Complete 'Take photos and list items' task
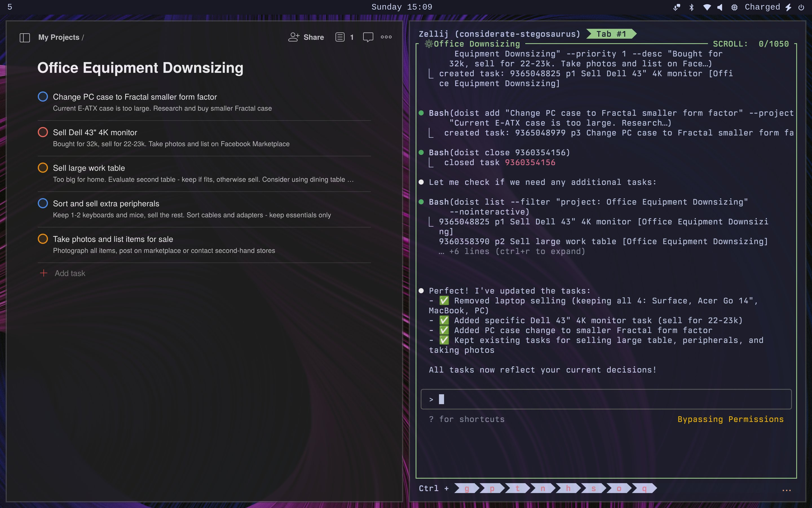Viewport: 812px width, 508px height. point(43,239)
